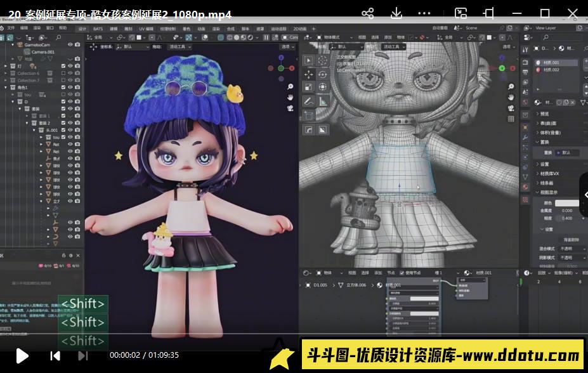The height and width of the screenshot is (373, 588).
Task: Select the Rotate tool in right viewport
Action: tap(322, 74)
